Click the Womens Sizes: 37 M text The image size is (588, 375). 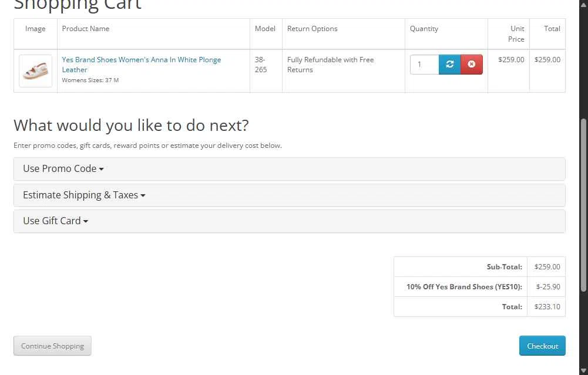click(90, 80)
